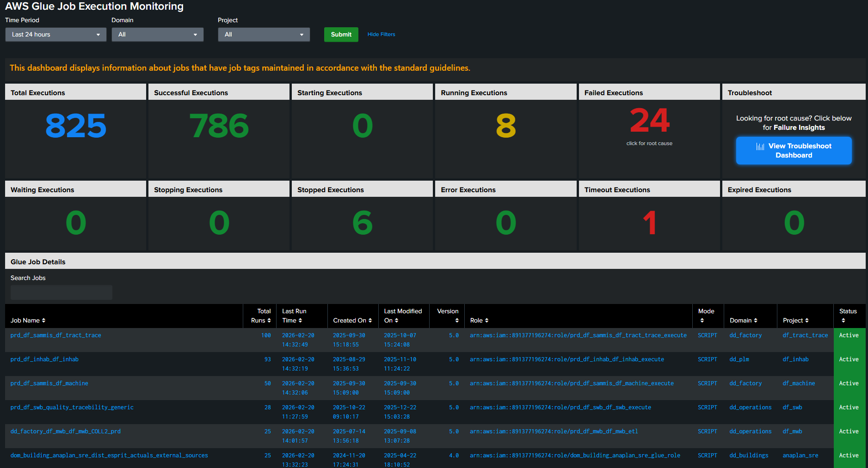Click the Total Executions value 825
Viewport: 868px width, 468px height.
coord(76,126)
